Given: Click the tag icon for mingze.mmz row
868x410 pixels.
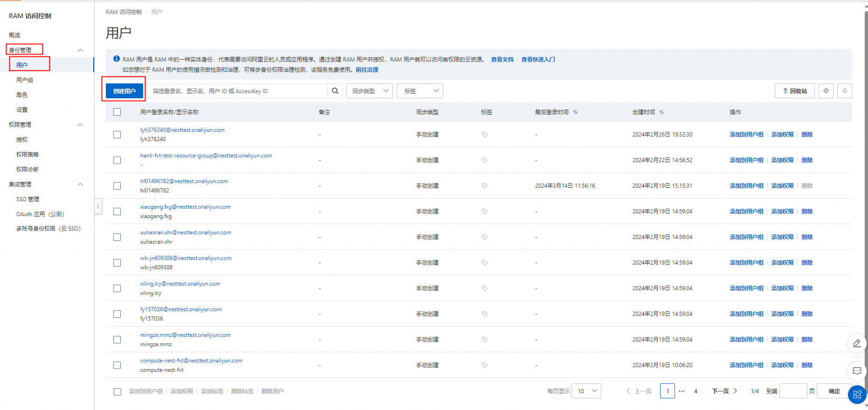Looking at the screenshot, I should (484, 340).
